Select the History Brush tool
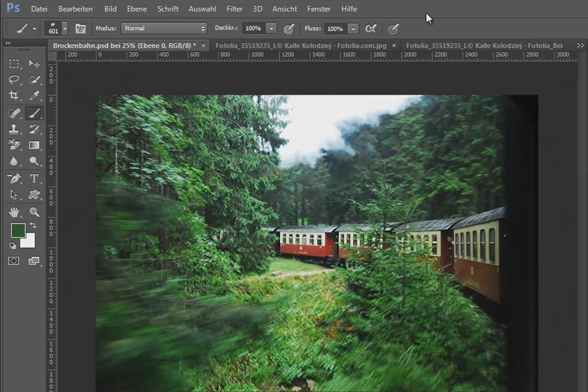Viewport: 588px width, 392px height. click(34, 129)
